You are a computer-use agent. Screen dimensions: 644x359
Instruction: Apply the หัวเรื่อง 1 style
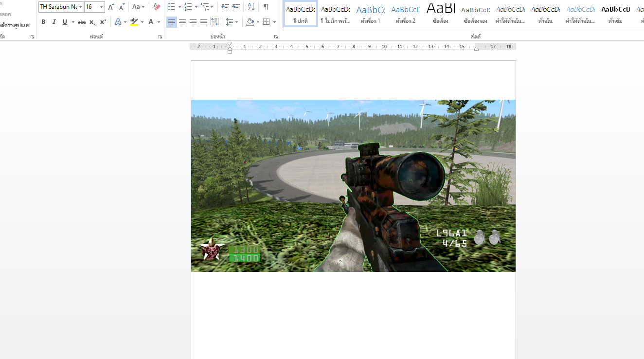pos(371,14)
